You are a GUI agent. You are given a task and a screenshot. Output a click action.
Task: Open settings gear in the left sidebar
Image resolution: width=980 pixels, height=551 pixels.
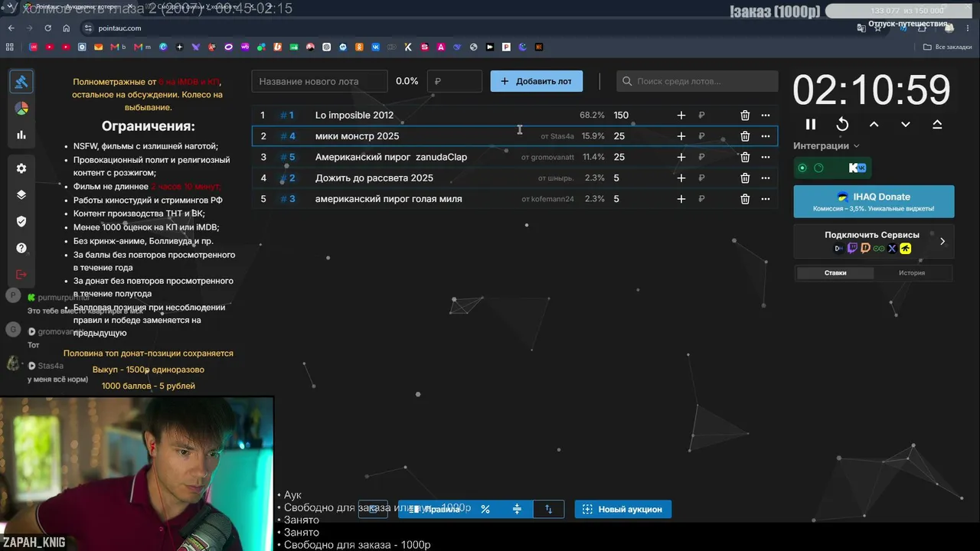click(x=21, y=168)
